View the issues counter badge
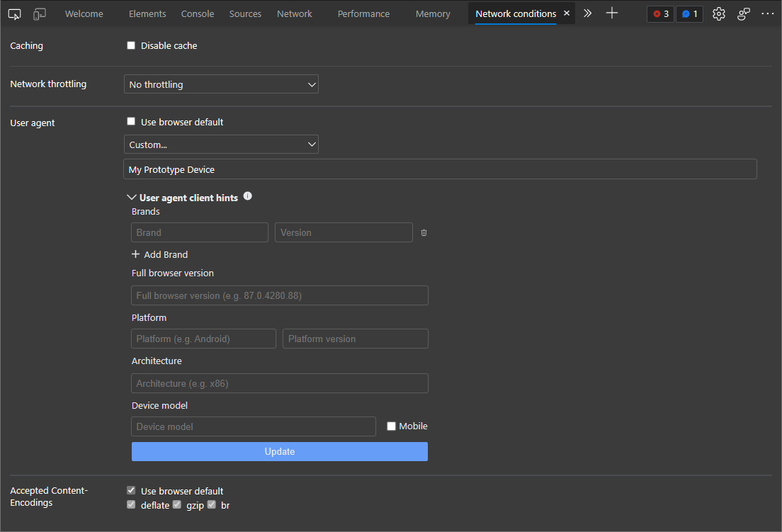 pyautogui.click(x=688, y=13)
